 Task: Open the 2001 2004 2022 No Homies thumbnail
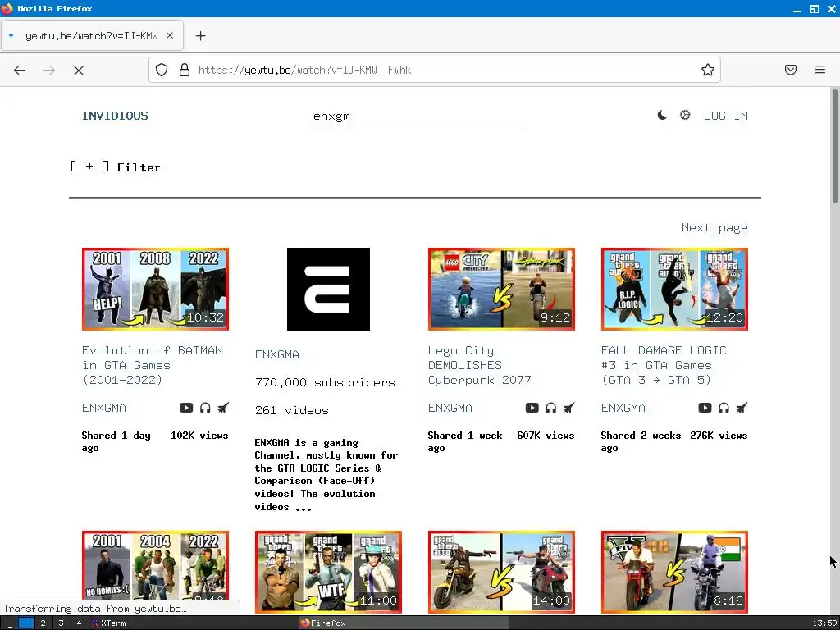155,572
